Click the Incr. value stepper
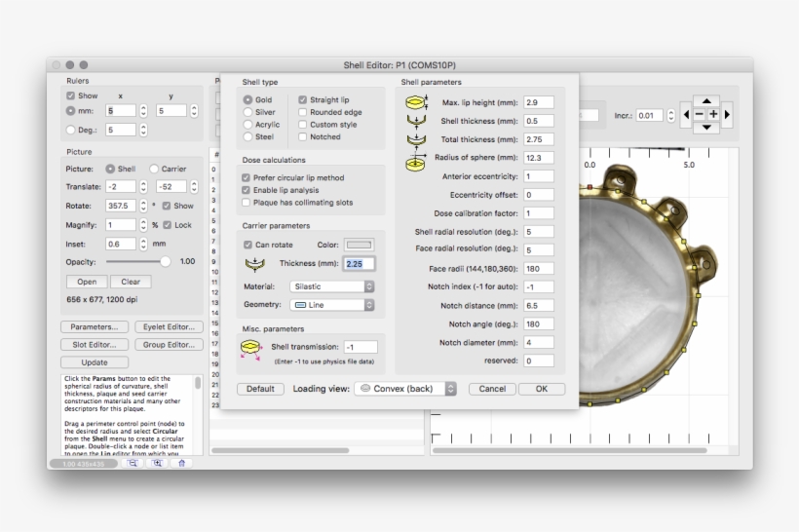The image size is (799, 532). (671, 116)
